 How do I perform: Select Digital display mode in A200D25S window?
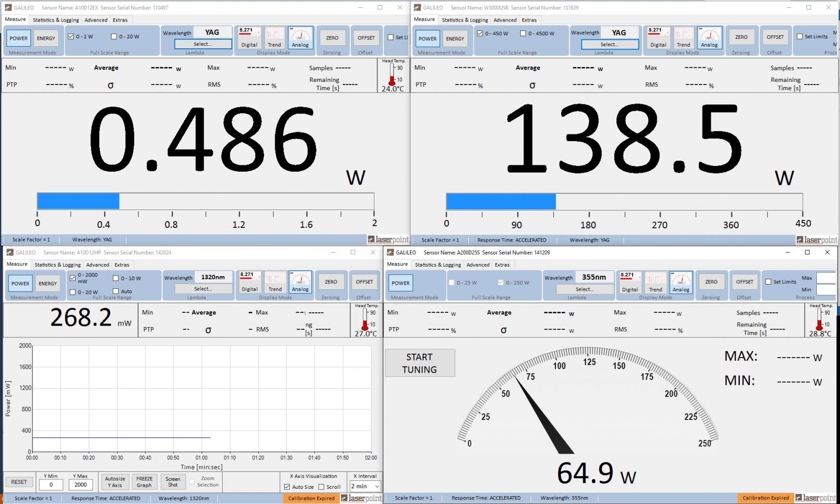(x=630, y=282)
